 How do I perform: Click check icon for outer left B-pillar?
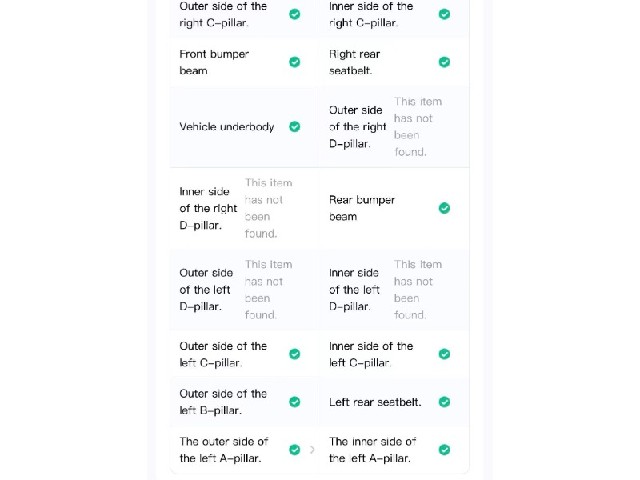(295, 402)
